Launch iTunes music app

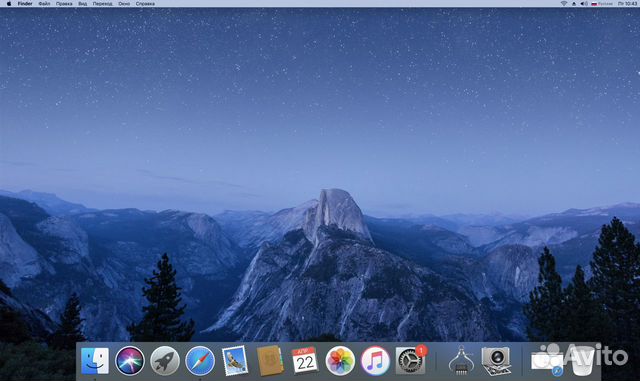(375, 361)
